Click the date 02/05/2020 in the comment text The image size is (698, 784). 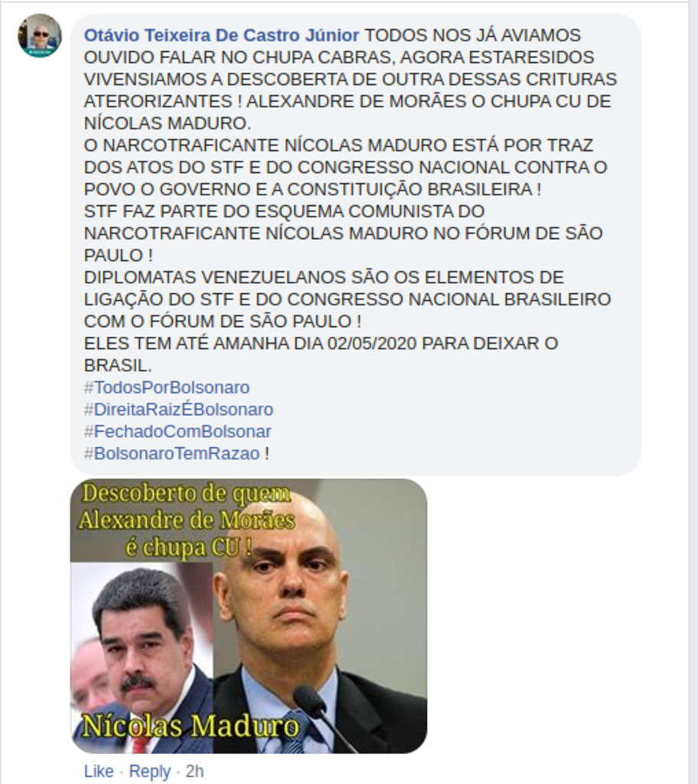(373, 344)
